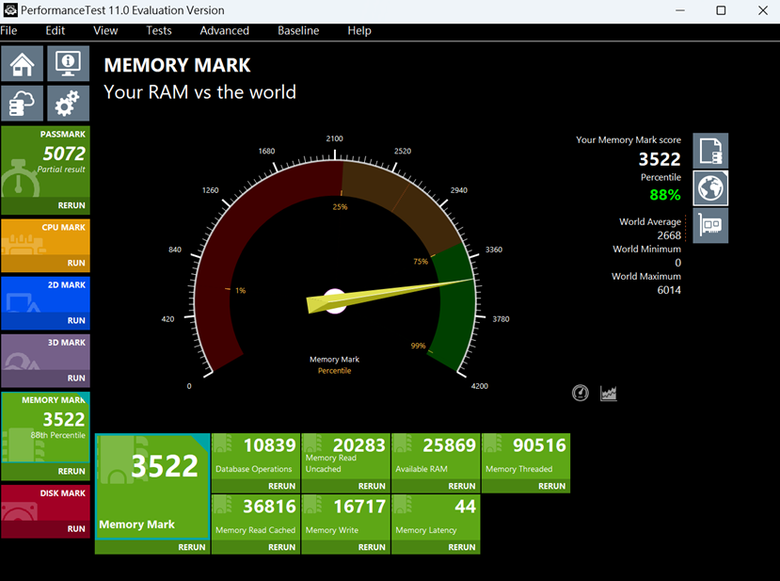Open the System Information monitor icon
The width and height of the screenshot is (780, 581).
pos(68,64)
